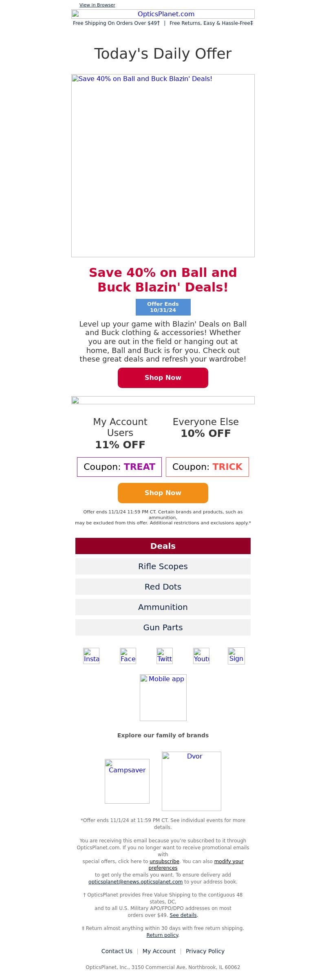The image size is (326, 980).
Task: Click the unsubscribe link
Action: pos(164,861)
